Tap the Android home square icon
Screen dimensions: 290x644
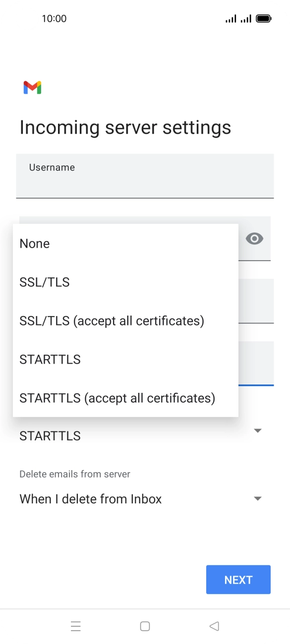(x=145, y=626)
